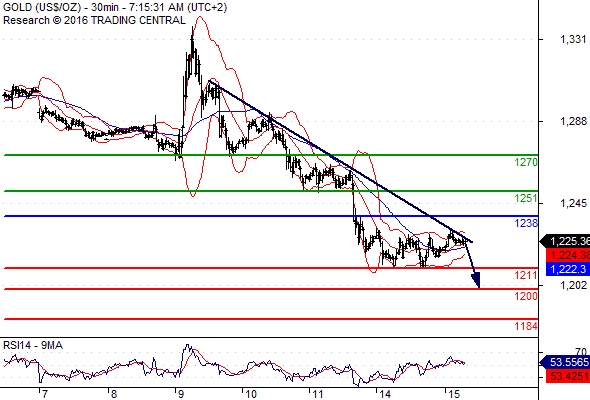Click date 14 on the time axis
This screenshot has height=400, width=590.
(x=385, y=394)
